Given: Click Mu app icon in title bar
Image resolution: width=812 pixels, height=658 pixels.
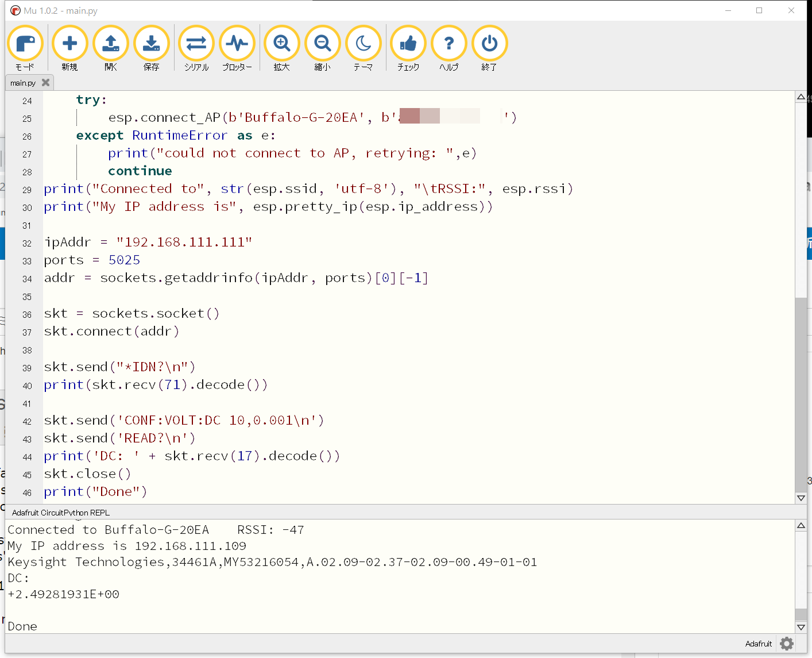Looking at the screenshot, I should click(x=16, y=10).
